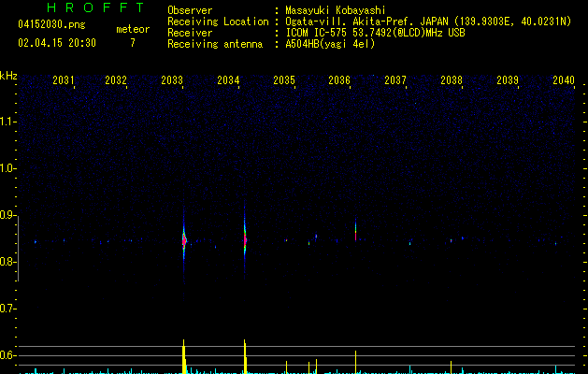Screen dimensions: 588x374
Task: Click the 0.6 frequency axis label
Action: click(x=7, y=355)
